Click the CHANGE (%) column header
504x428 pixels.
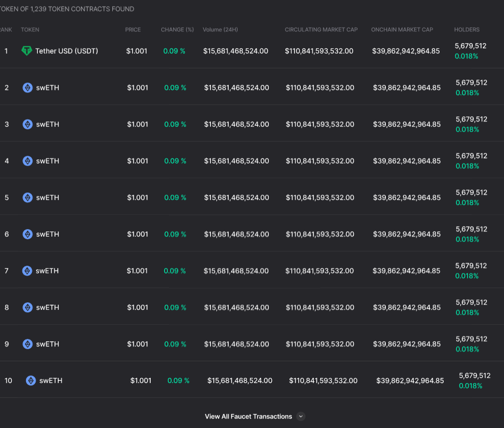[177, 30]
